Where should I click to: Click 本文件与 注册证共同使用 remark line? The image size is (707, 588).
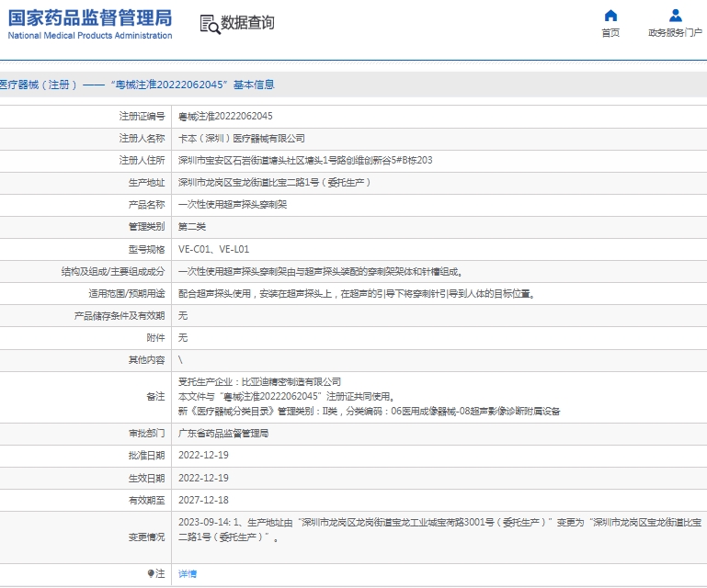[x=287, y=397]
